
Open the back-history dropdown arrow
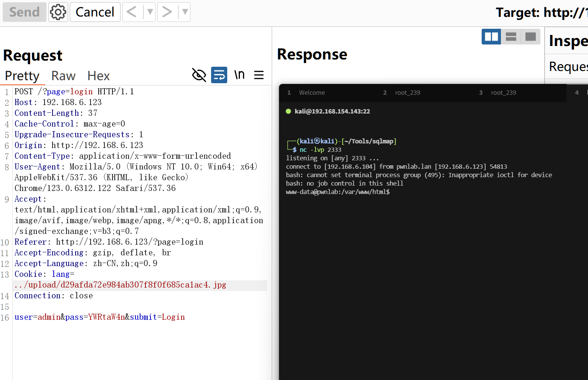[x=150, y=12]
